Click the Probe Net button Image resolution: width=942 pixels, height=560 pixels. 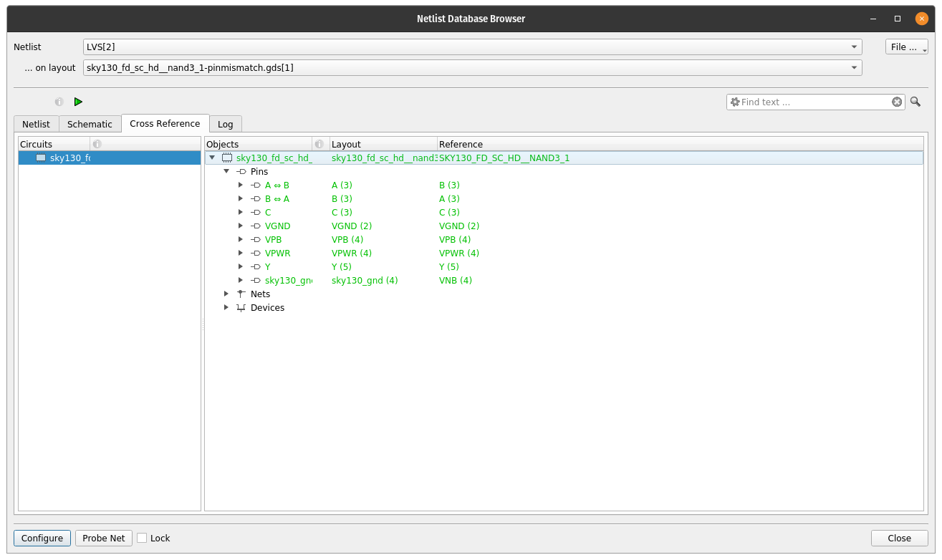[104, 538]
